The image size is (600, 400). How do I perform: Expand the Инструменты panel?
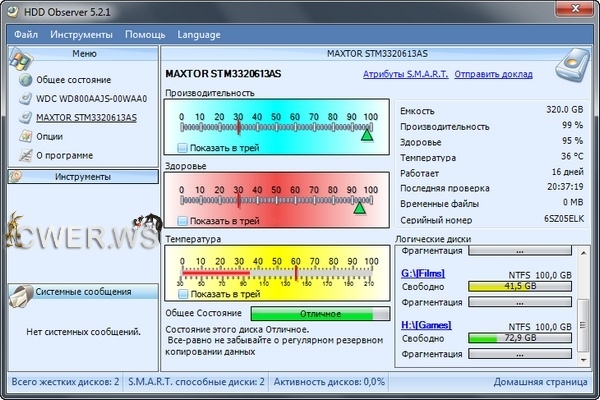[83, 177]
